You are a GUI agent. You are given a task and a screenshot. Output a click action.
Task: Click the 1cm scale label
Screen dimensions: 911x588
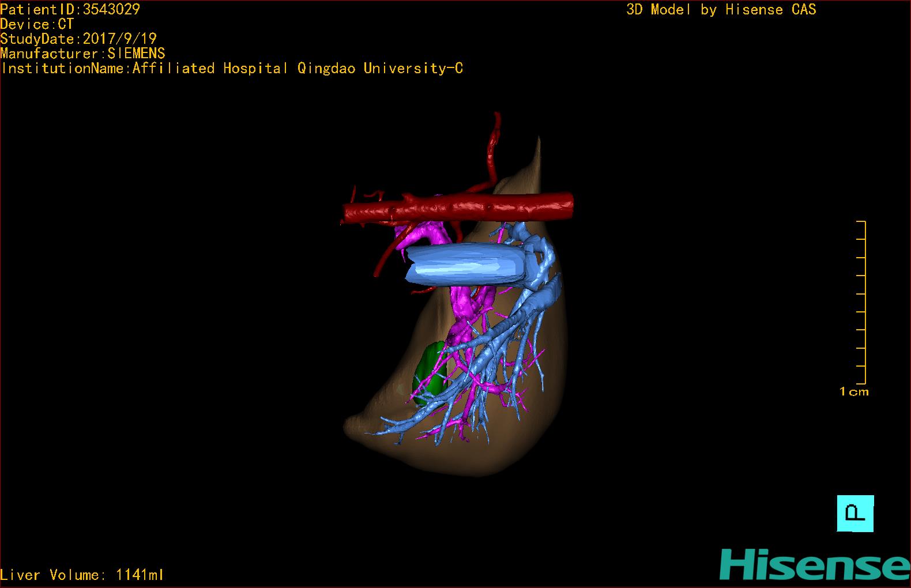click(854, 391)
